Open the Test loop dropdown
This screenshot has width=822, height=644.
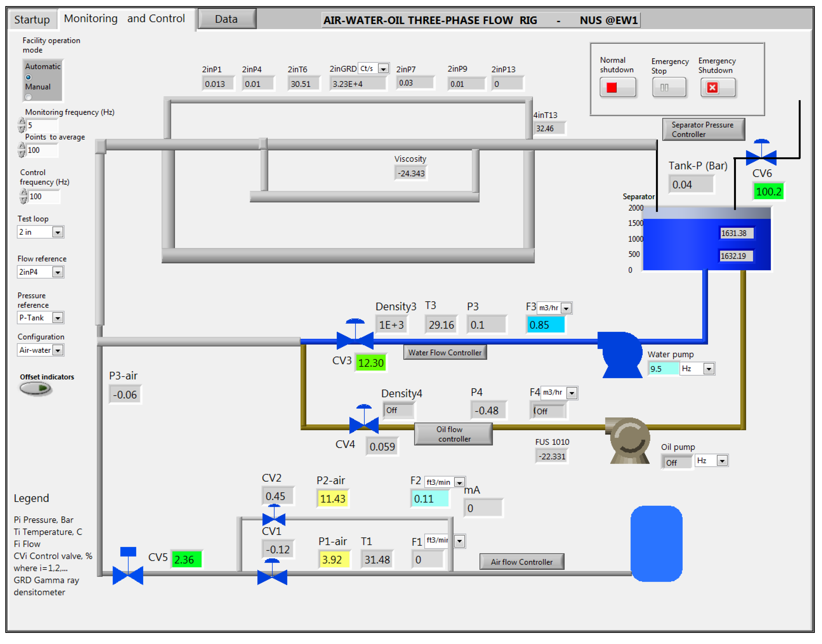tap(57, 232)
